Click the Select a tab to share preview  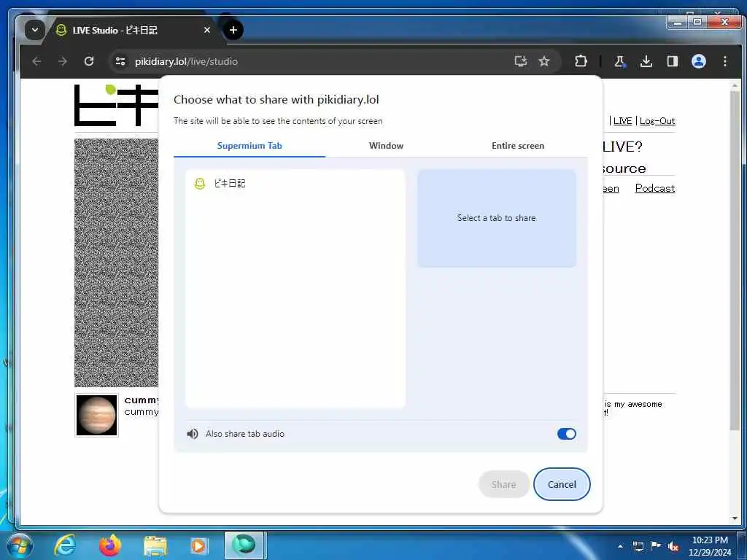coord(496,218)
